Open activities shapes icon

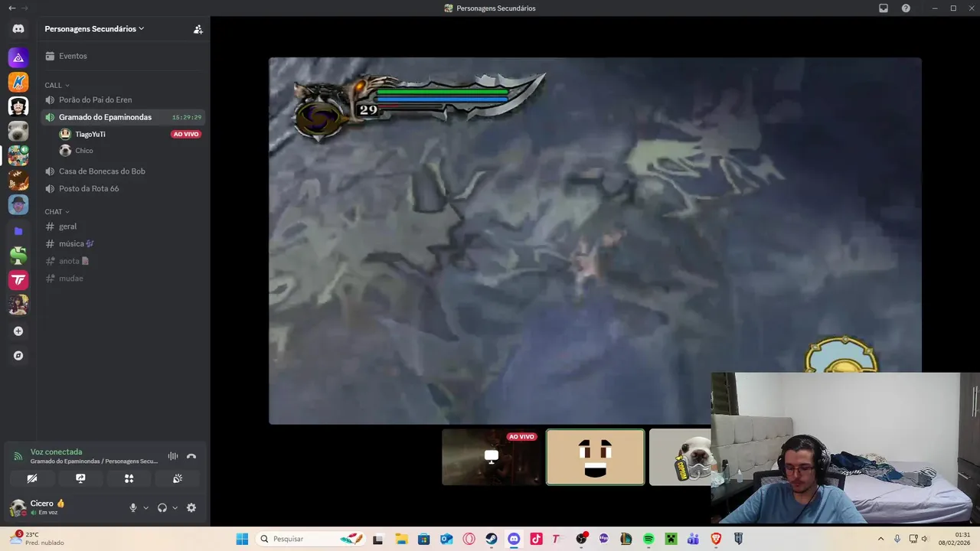click(129, 478)
